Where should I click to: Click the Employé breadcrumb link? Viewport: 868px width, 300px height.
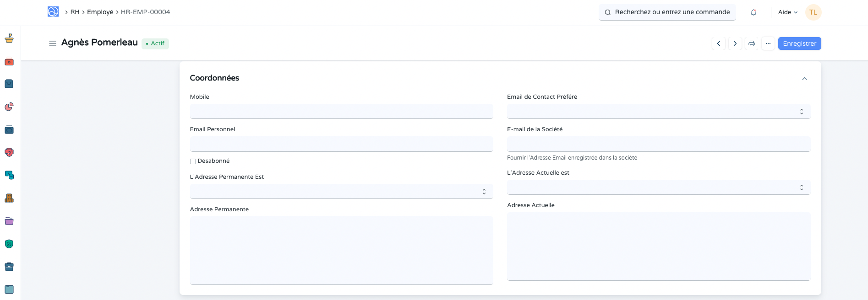(100, 12)
